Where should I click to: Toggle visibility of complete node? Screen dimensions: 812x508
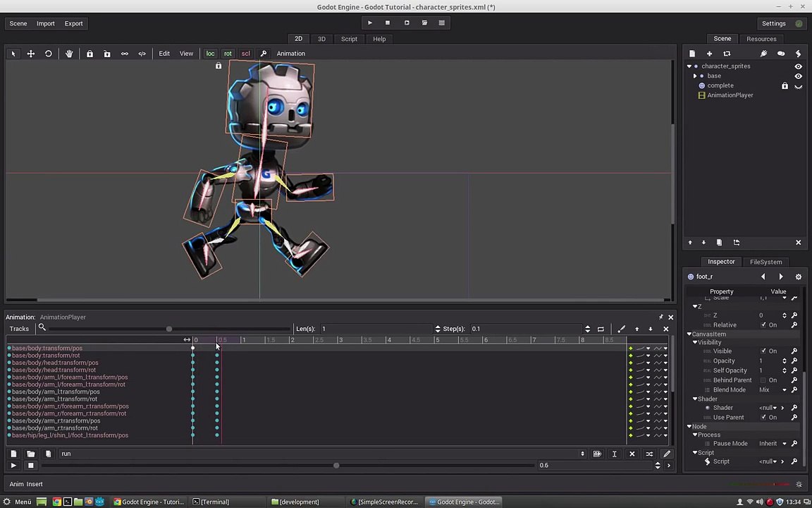tap(798, 86)
